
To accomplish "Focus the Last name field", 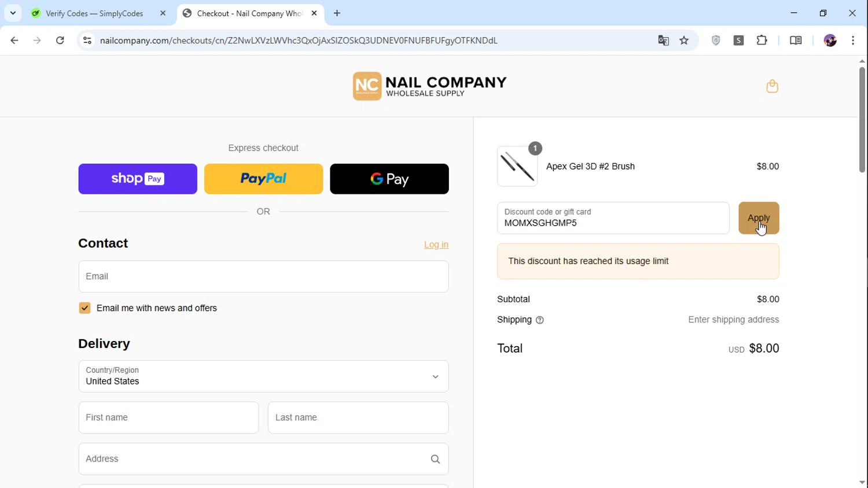I will 358,417.
